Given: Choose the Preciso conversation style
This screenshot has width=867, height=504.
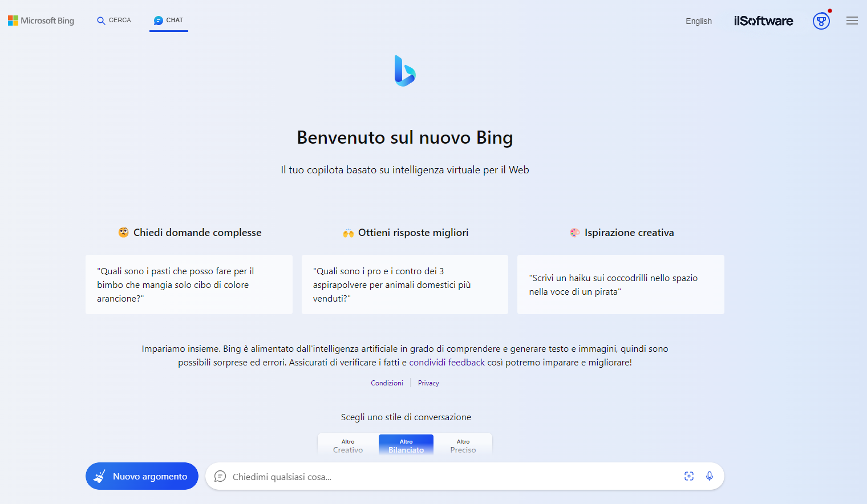Looking at the screenshot, I should [463, 445].
